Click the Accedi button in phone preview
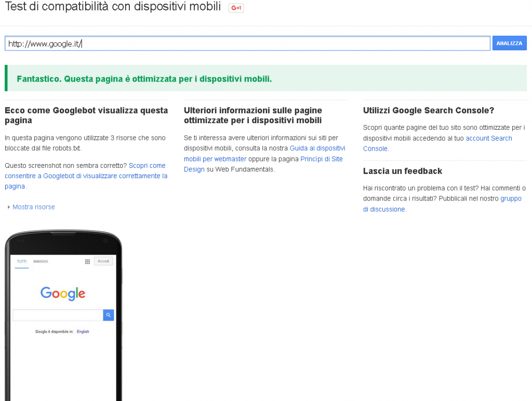This screenshot has width=532, height=401. [x=103, y=261]
